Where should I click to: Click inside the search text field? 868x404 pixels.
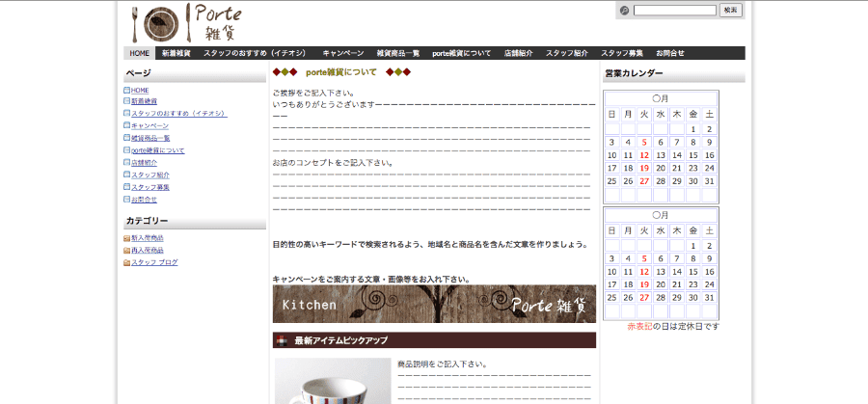pyautogui.click(x=674, y=11)
